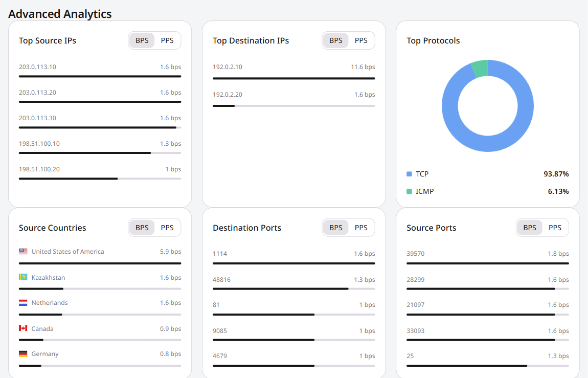Click Canada country name
This screenshot has height=378, width=588.
42,328
